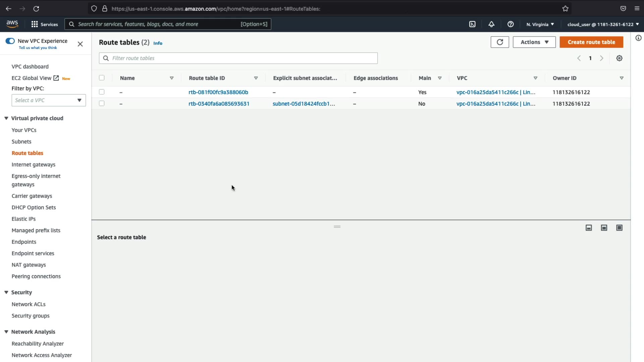Collapse split panel to bottom
The image size is (644, 362).
(589, 228)
